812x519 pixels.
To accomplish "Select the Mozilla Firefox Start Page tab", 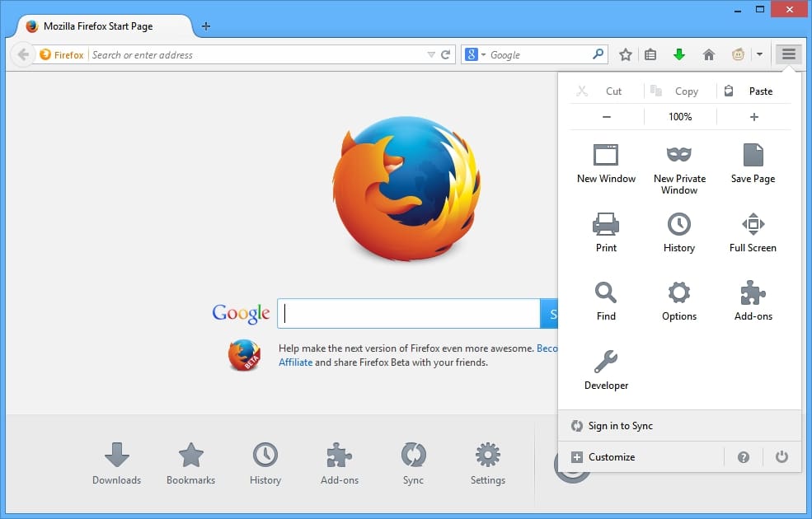I will click(x=99, y=26).
